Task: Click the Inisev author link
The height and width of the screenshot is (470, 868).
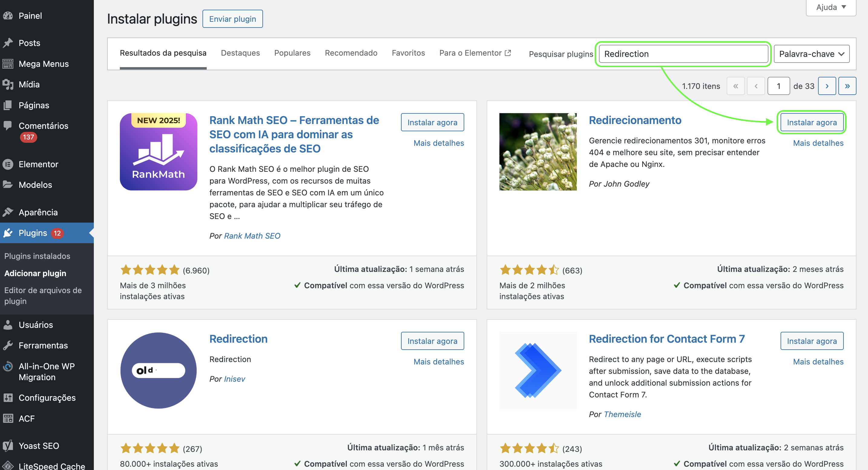Action: click(x=235, y=379)
